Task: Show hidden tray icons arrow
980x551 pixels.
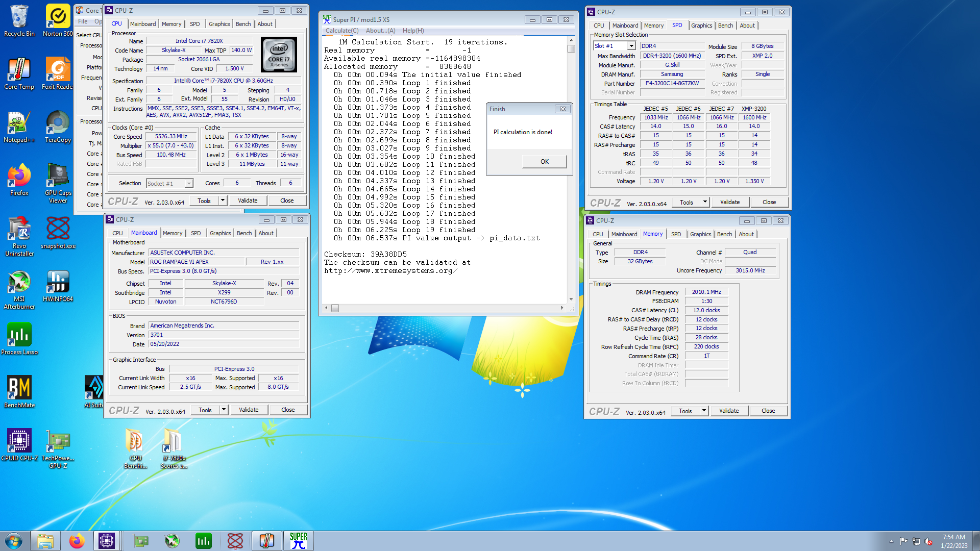Action: [891, 541]
